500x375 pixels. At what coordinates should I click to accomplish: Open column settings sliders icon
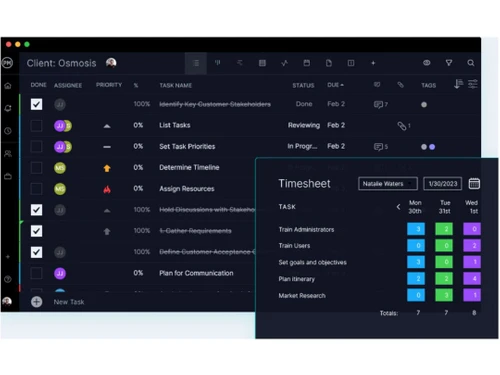(473, 84)
